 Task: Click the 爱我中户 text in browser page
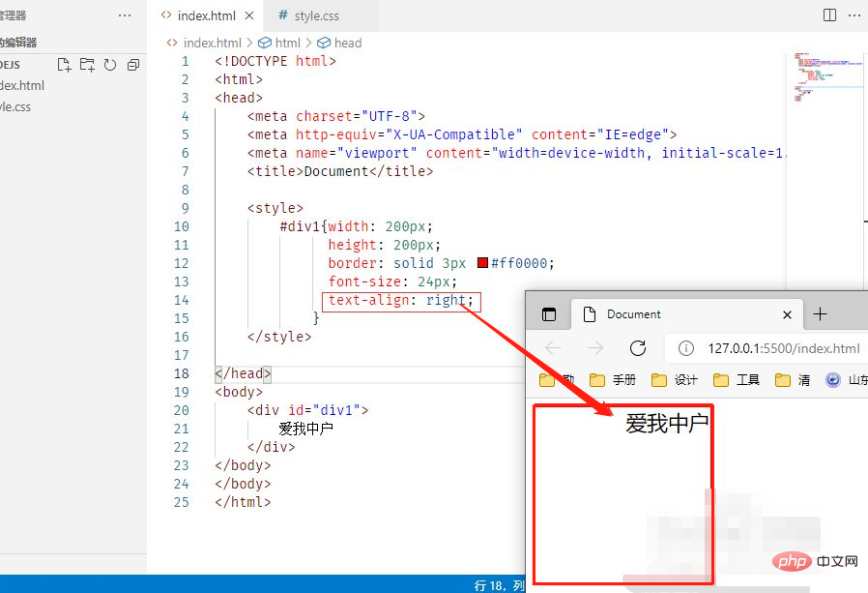(x=667, y=424)
